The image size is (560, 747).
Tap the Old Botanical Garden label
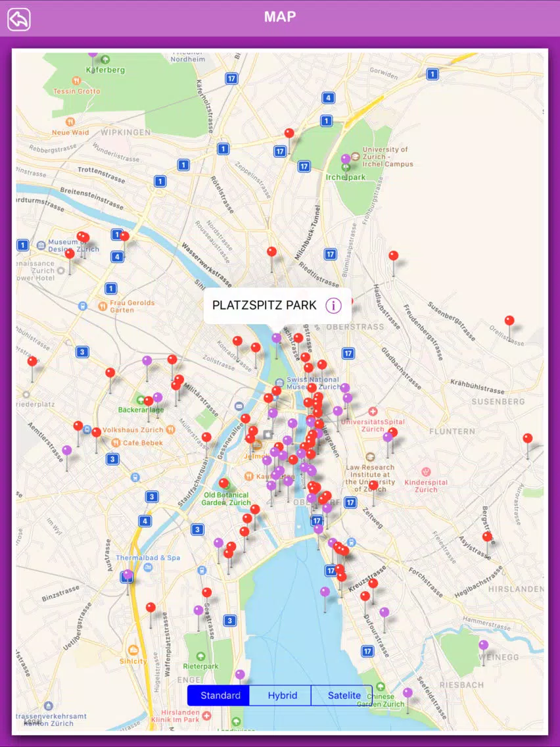(x=226, y=499)
